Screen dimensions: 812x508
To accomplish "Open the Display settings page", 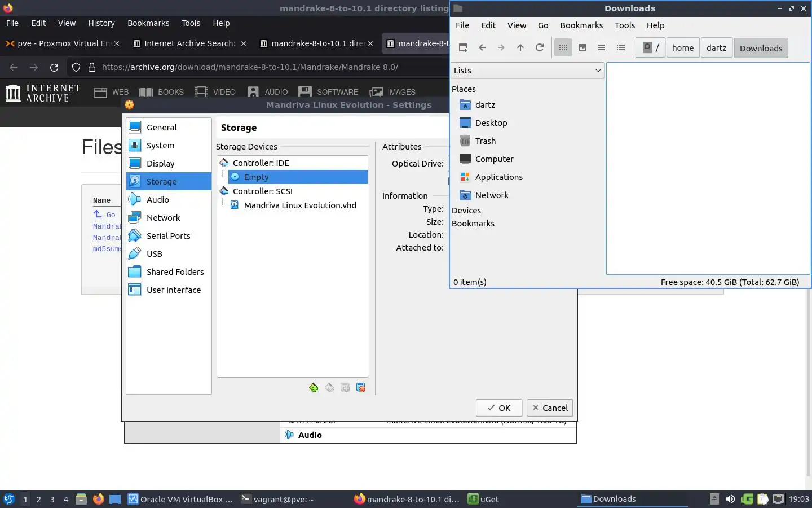I will [x=169, y=164].
